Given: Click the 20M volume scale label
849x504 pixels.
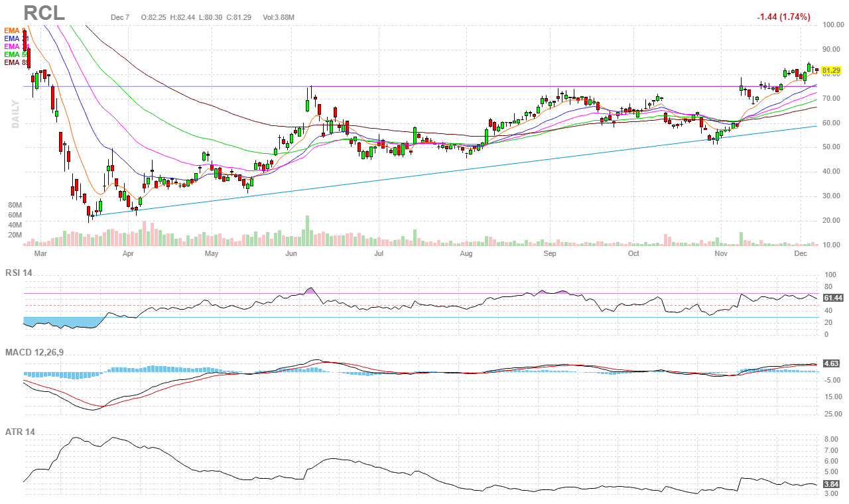Looking at the screenshot, I should (x=15, y=235).
